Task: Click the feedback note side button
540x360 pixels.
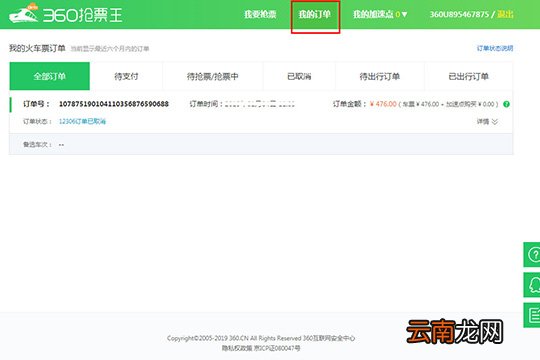Action: pos(532,315)
